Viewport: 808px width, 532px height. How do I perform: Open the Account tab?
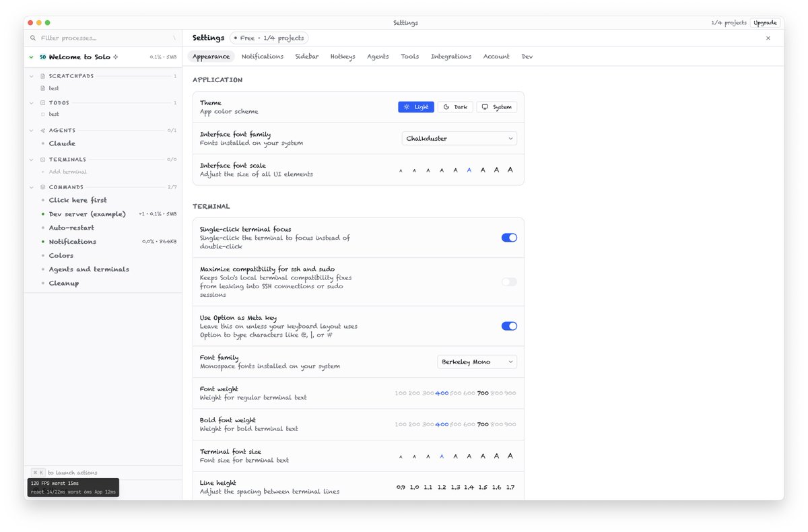pos(496,57)
